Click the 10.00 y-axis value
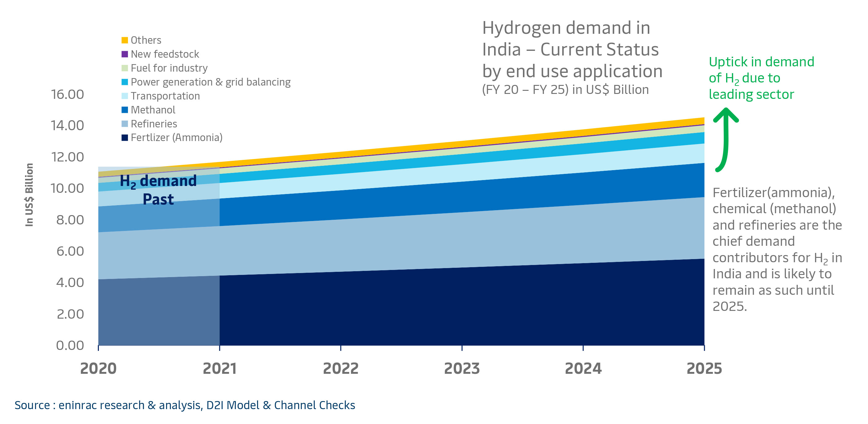868x424 pixels. pos(68,188)
